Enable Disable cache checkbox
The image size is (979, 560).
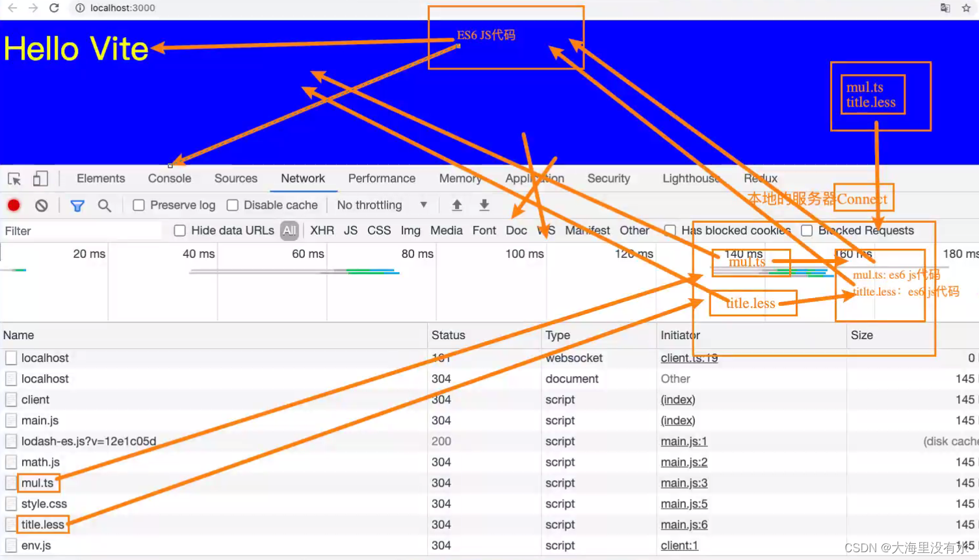coord(232,205)
